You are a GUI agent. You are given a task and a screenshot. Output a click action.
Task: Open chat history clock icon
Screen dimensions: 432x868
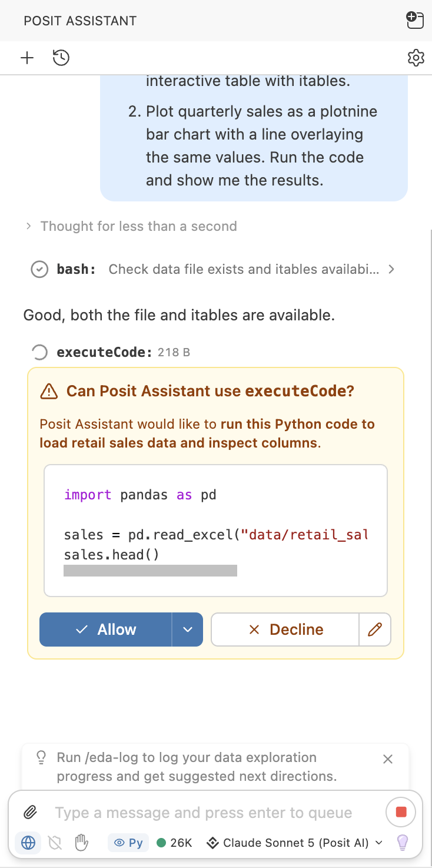coord(61,58)
